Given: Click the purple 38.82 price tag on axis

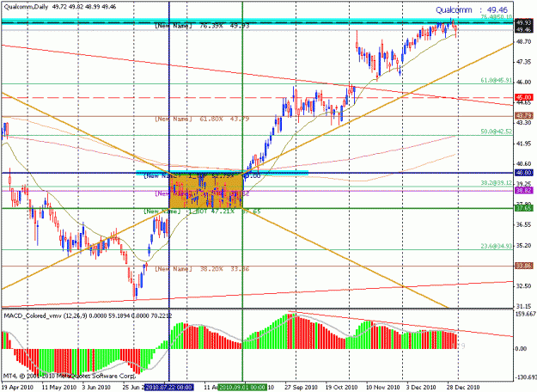Looking at the screenshot, I should coord(524,191).
